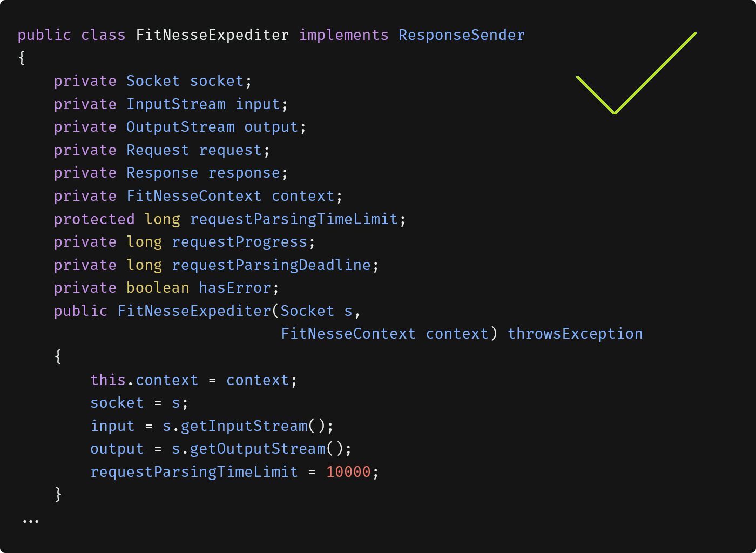
Task: Click the InputStream type name
Action: (176, 104)
